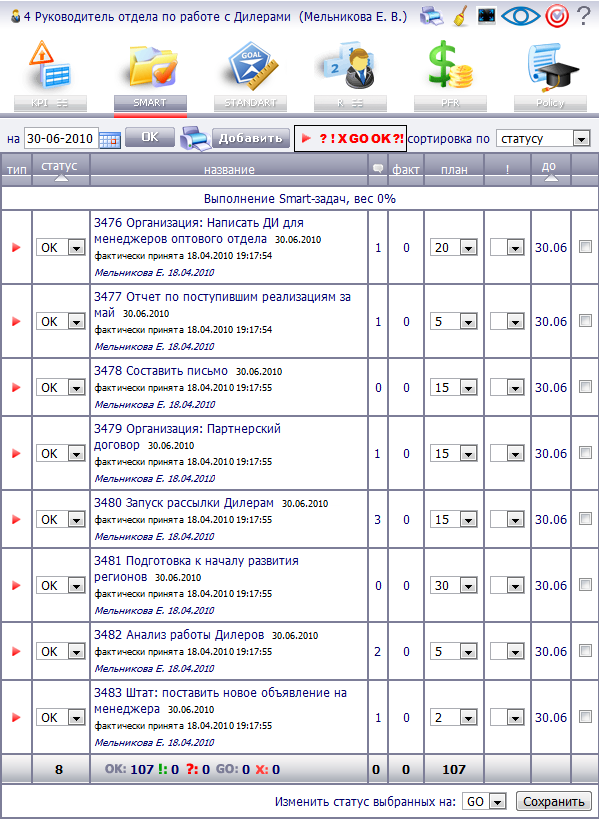Click the blue eye icon in header
Image resolution: width=599 pixels, height=819 pixels.
pyautogui.click(x=521, y=16)
